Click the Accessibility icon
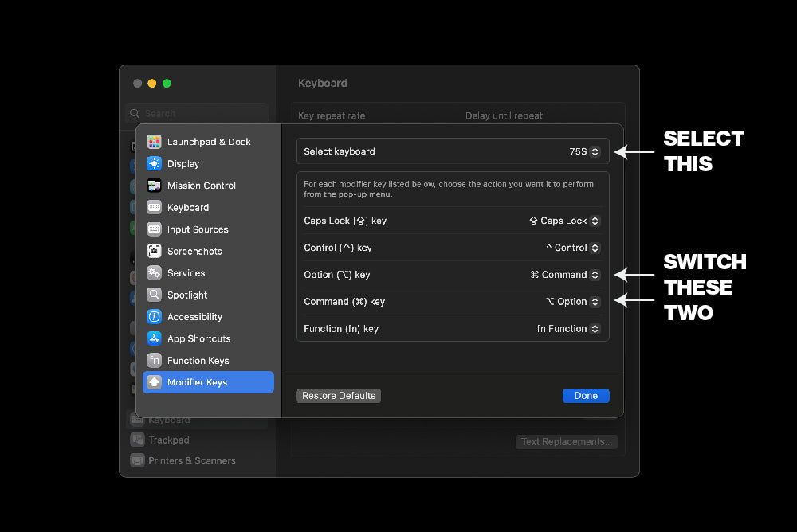 pyautogui.click(x=154, y=317)
